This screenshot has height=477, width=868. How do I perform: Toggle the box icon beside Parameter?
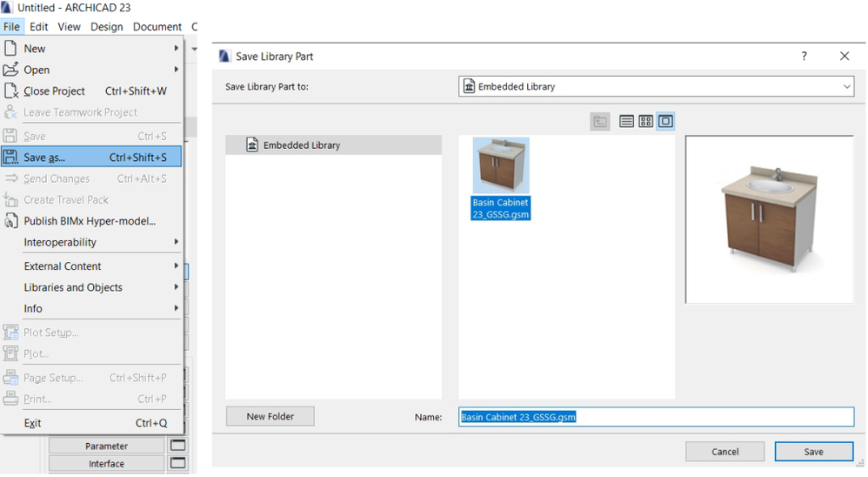pyautogui.click(x=177, y=446)
